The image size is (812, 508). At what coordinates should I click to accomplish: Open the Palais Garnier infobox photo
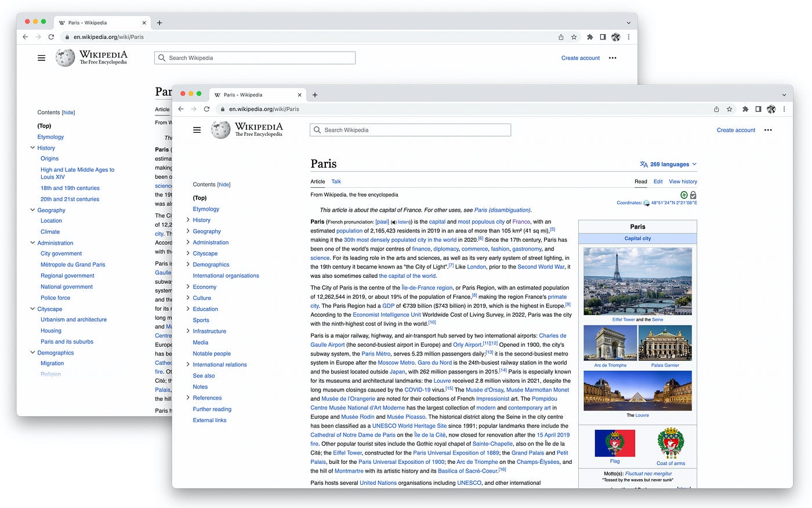(x=665, y=343)
